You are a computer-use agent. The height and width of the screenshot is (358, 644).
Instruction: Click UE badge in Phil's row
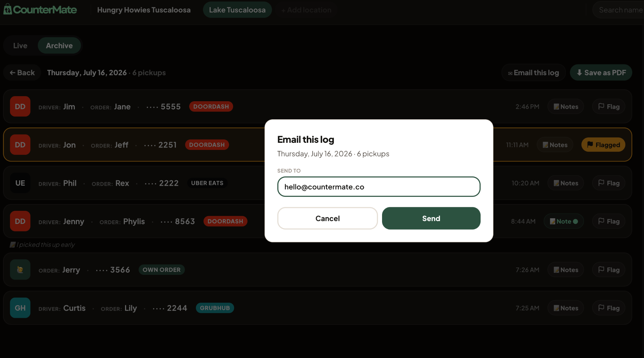[x=20, y=183]
